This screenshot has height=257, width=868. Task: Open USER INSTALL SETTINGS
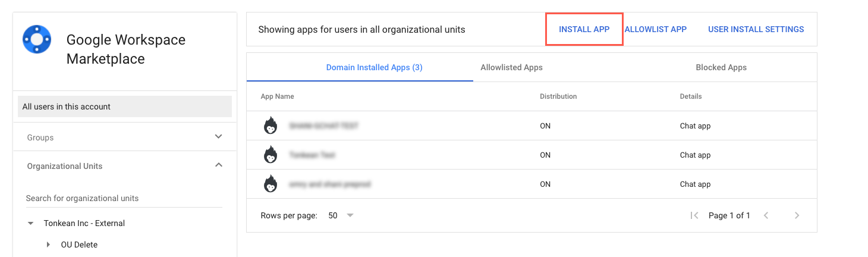click(756, 29)
